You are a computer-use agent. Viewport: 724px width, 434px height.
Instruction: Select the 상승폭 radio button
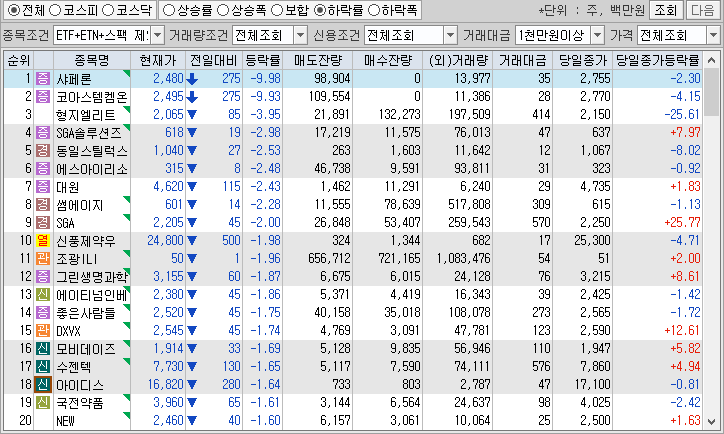click(223, 10)
